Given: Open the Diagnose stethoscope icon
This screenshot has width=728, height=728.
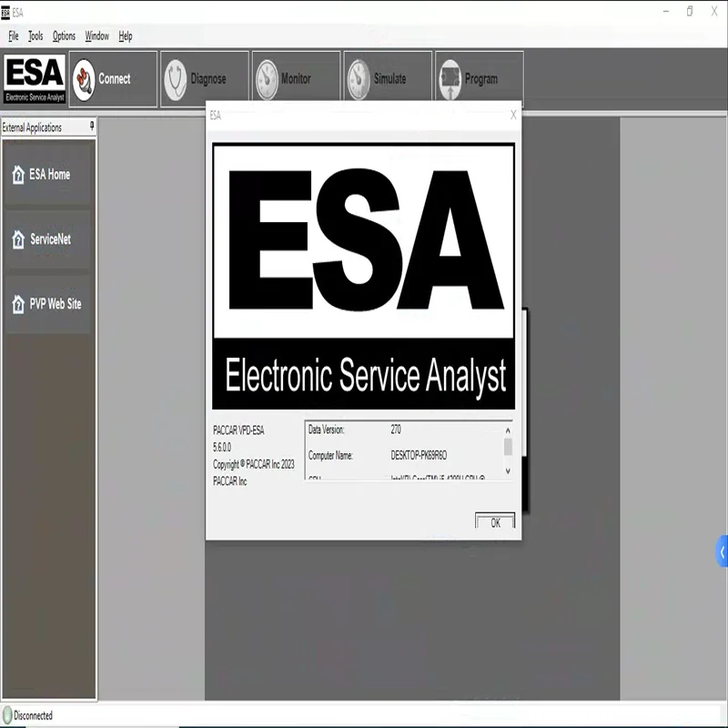Looking at the screenshot, I should (x=176, y=79).
